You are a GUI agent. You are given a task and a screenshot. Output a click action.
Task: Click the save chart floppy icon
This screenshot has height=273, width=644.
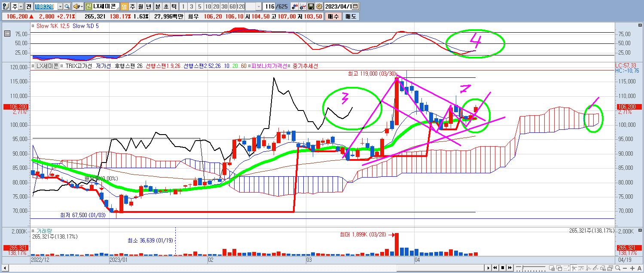pyautogui.click(x=311, y=6)
